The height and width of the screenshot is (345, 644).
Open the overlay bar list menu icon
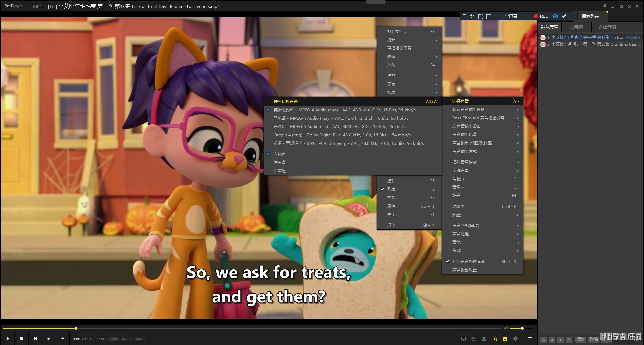click(464, 16)
